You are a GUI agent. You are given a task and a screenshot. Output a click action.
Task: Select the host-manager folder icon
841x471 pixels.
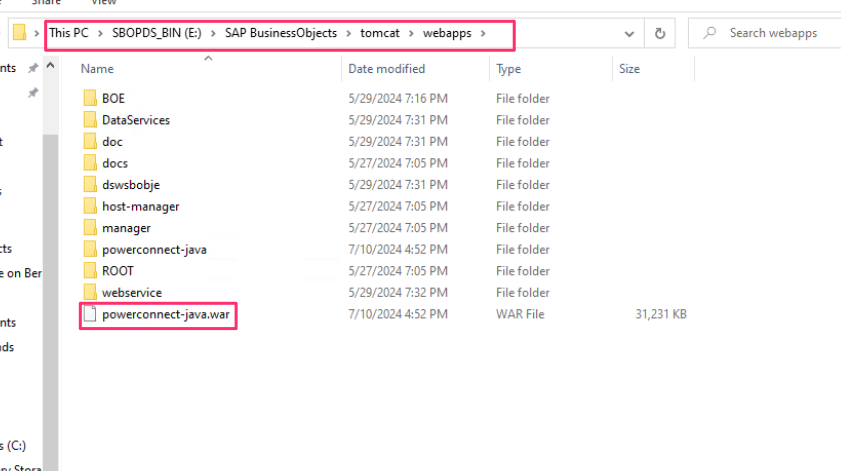89,206
